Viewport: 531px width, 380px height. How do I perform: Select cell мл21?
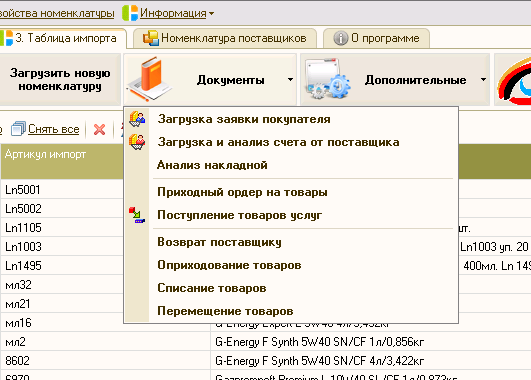(62, 304)
